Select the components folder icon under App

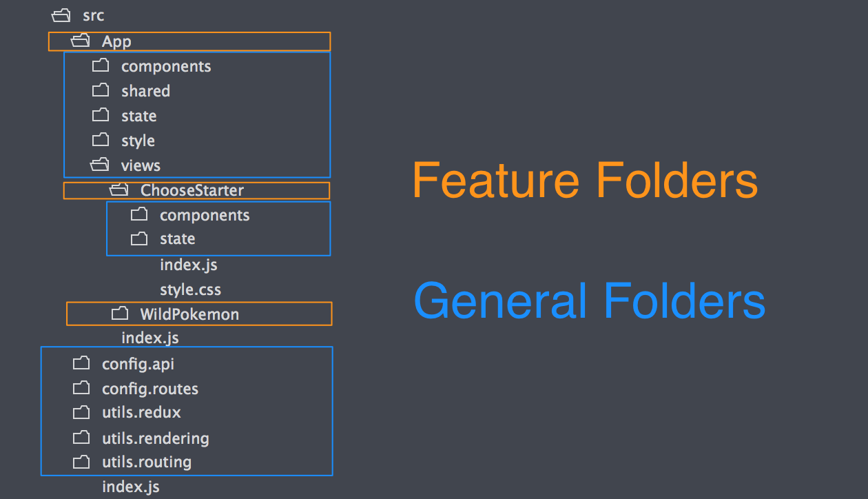tap(101, 65)
